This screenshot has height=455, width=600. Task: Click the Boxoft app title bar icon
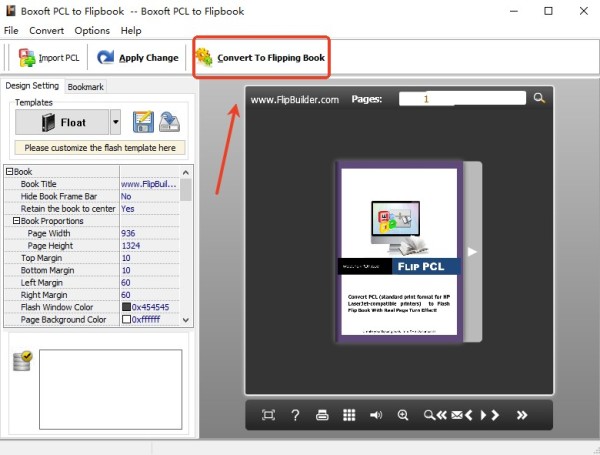(x=10, y=11)
